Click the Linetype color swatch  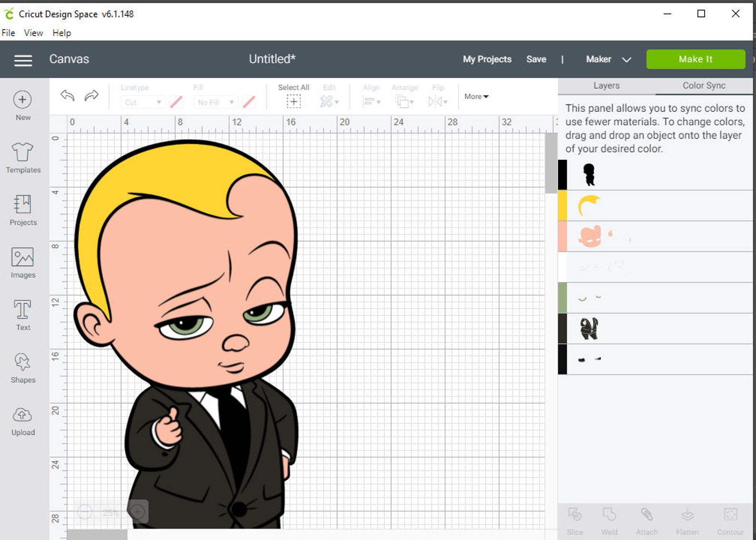click(176, 101)
